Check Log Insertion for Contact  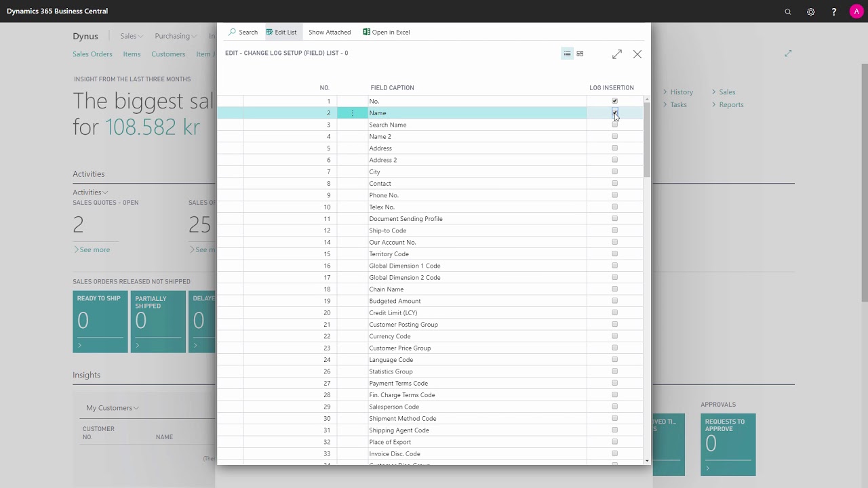point(615,183)
